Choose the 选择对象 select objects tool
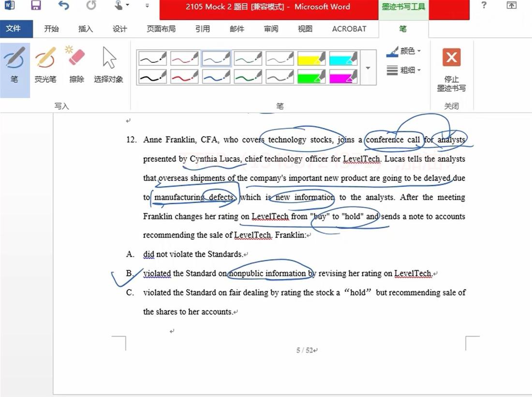The image size is (532, 397). tap(108, 65)
